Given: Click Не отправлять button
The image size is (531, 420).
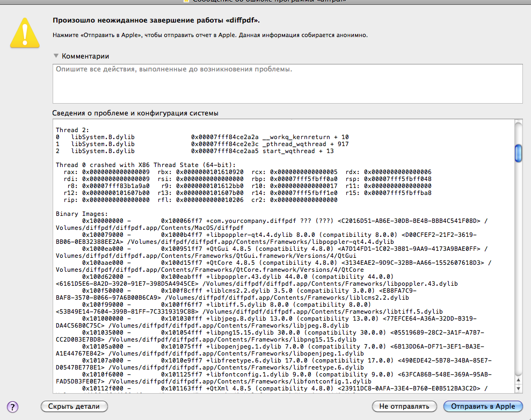Looking at the screenshot, I should click(x=404, y=407).
